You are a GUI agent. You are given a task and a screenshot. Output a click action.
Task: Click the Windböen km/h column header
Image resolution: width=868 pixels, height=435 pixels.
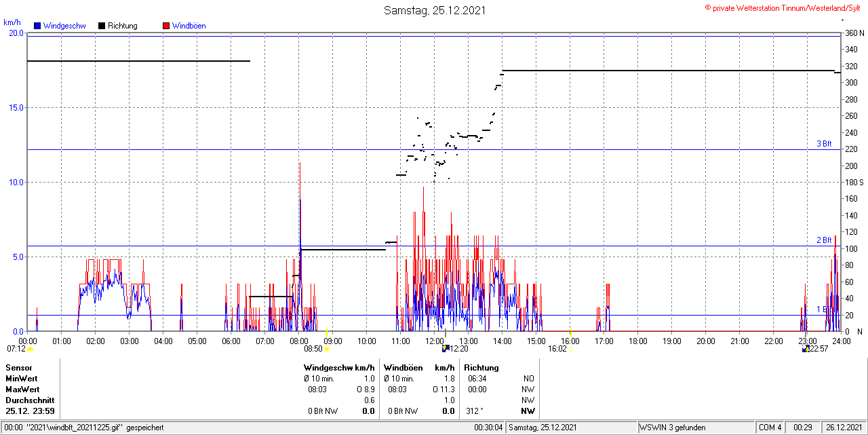point(419,367)
